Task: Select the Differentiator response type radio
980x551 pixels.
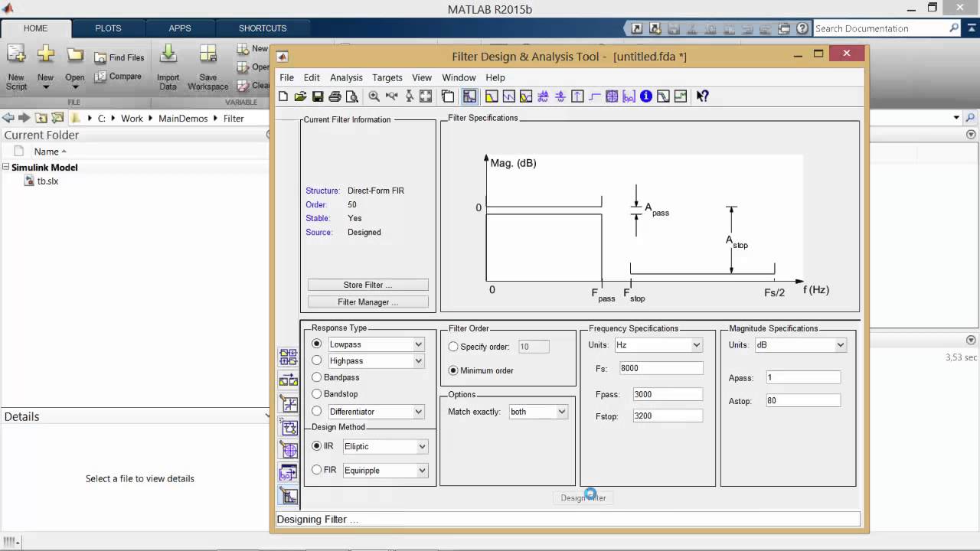Action: click(x=317, y=412)
